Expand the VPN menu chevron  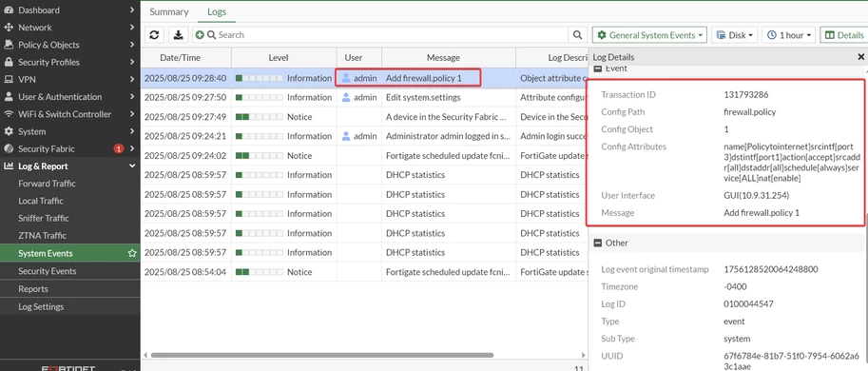132,79
